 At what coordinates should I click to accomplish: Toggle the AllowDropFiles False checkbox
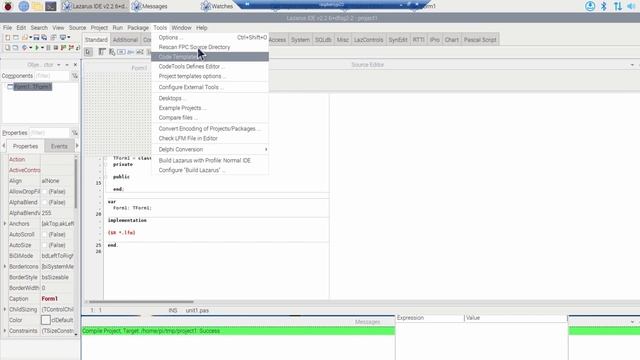tap(44, 191)
